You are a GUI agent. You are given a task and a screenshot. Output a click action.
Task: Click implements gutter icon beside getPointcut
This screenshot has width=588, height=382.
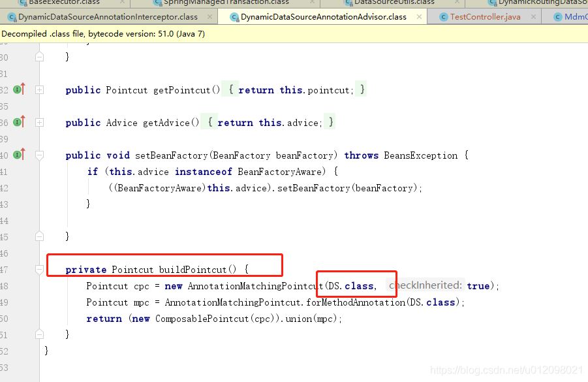point(19,89)
